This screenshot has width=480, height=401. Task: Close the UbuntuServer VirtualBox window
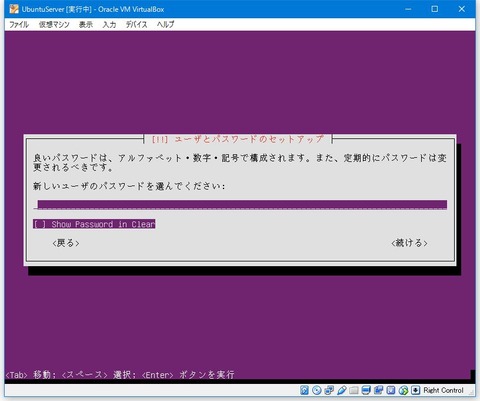pos(462,9)
